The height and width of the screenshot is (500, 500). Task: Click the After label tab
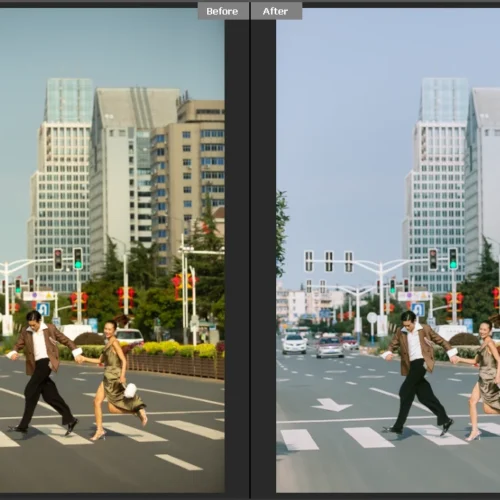pyautogui.click(x=276, y=11)
